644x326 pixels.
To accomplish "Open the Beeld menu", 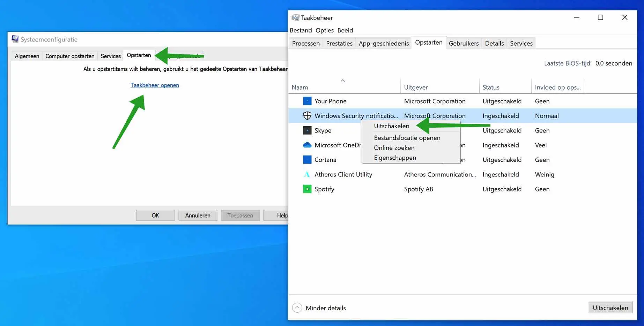I will [345, 30].
